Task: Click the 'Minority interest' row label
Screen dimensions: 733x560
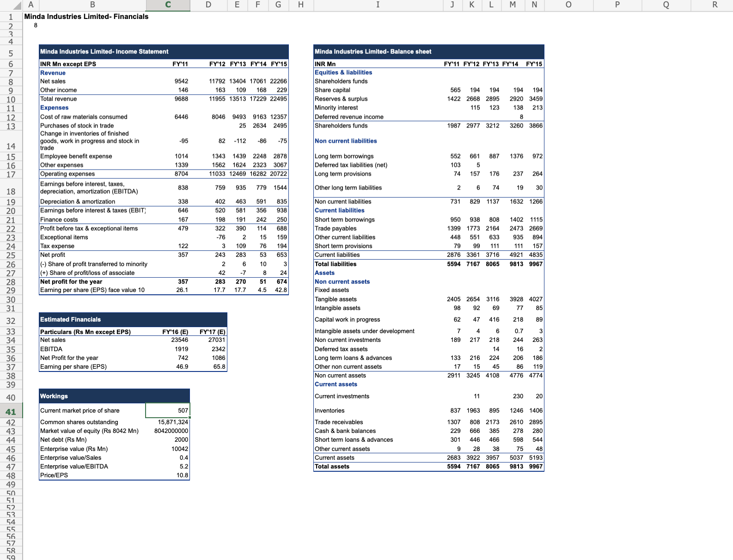Action: [x=336, y=107]
